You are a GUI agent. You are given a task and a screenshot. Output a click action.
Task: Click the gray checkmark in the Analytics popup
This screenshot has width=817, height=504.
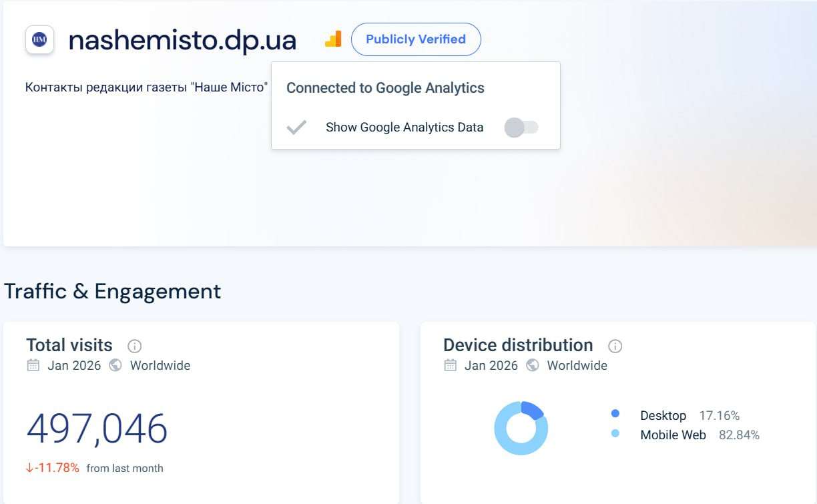[x=296, y=128]
